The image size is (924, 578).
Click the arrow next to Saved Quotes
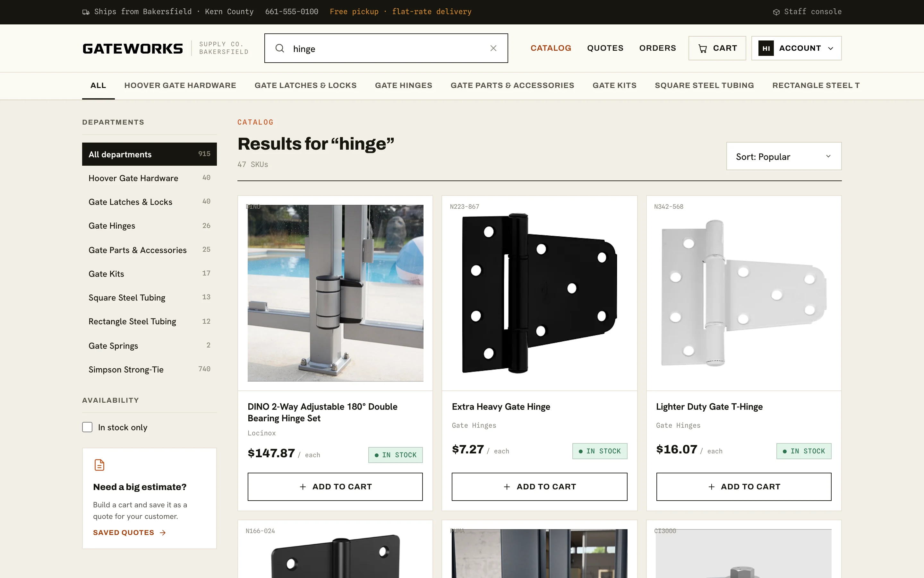163,532
